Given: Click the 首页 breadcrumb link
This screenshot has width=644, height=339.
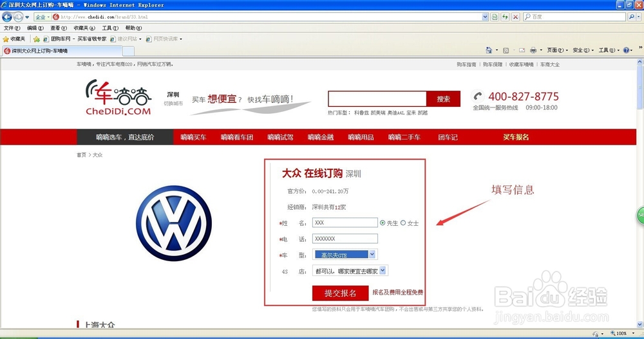Looking at the screenshot, I should click(81, 155).
